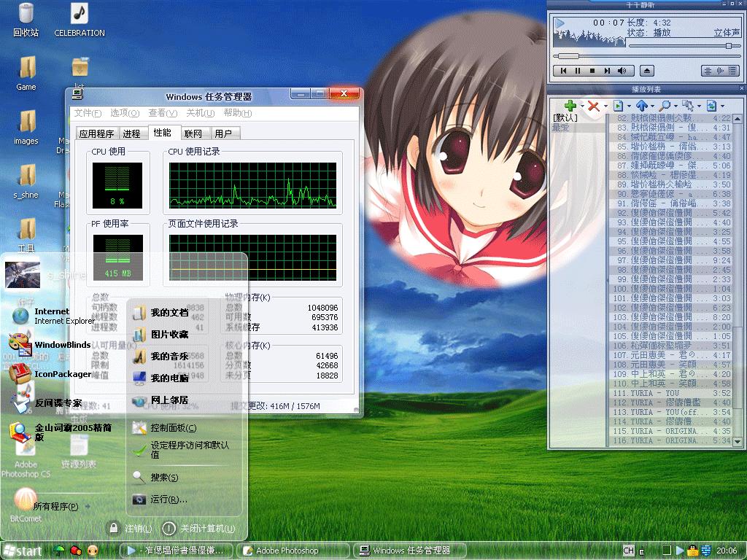This screenshot has width=747, height=560.
Task: Click the CH language indicator in tray
Action: tap(629, 551)
